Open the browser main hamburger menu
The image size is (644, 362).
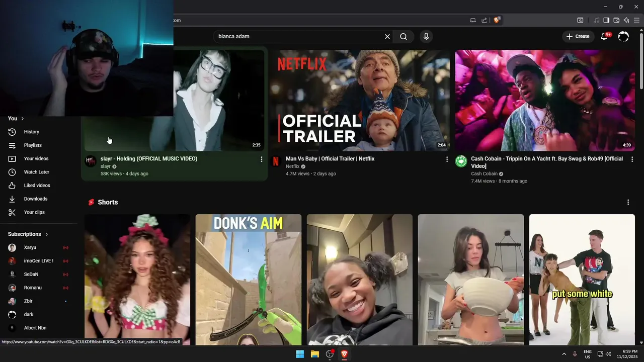pos(636,20)
